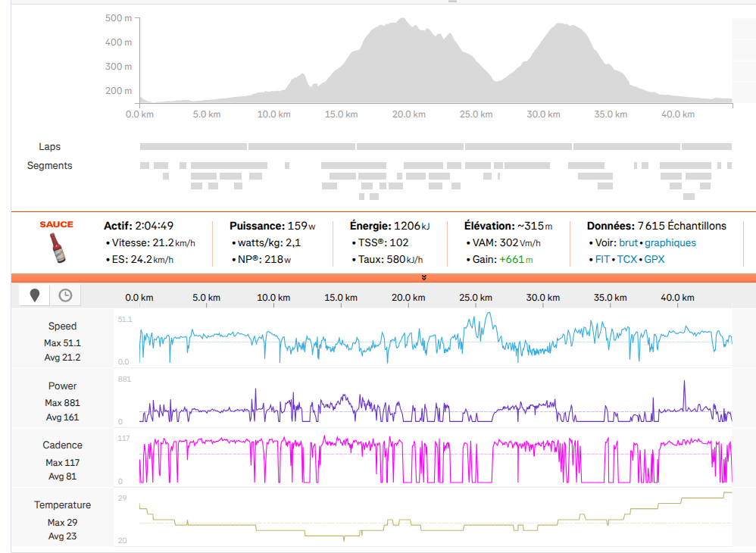The height and width of the screenshot is (553, 756).
Task: Download the TCX file export
Action: tap(627, 259)
